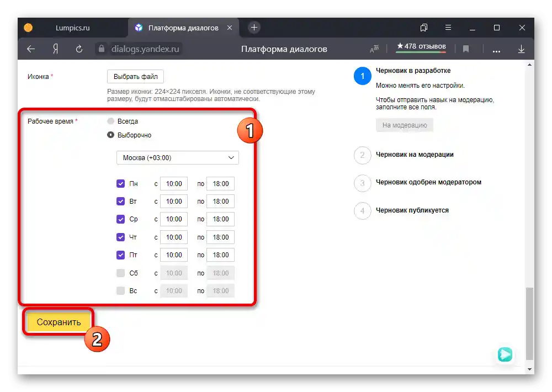This screenshot has height=392, width=552.
Task: Click step 2 circle Черновик на модерации
Action: [x=362, y=155]
